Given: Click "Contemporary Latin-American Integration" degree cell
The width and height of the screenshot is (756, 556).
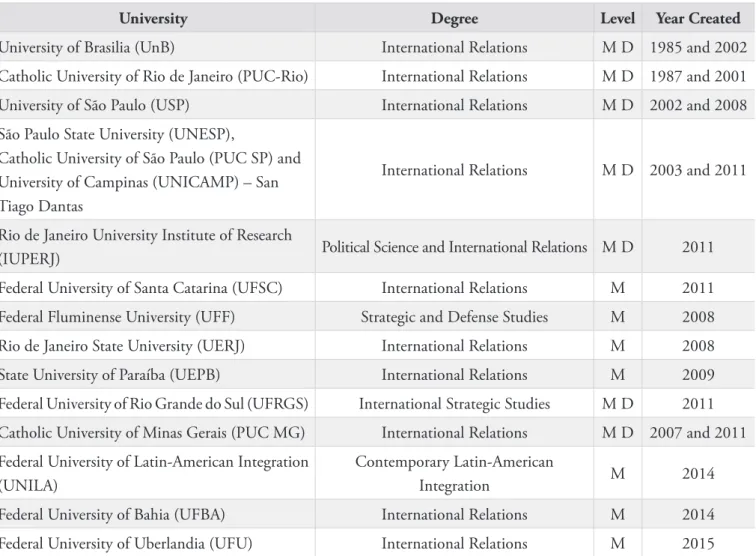Looking at the screenshot, I should click(x=455, y=474).
